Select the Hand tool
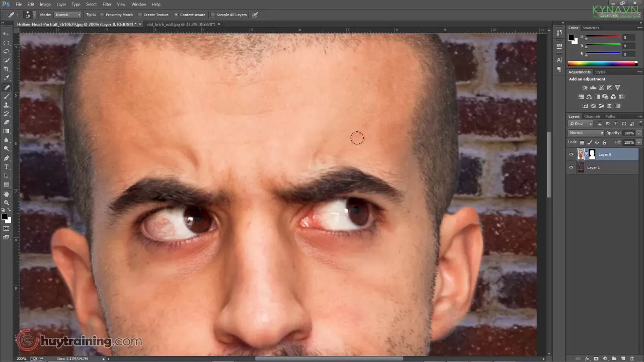Viewport: 644px width, 362px height. click(x=7, y=194)
